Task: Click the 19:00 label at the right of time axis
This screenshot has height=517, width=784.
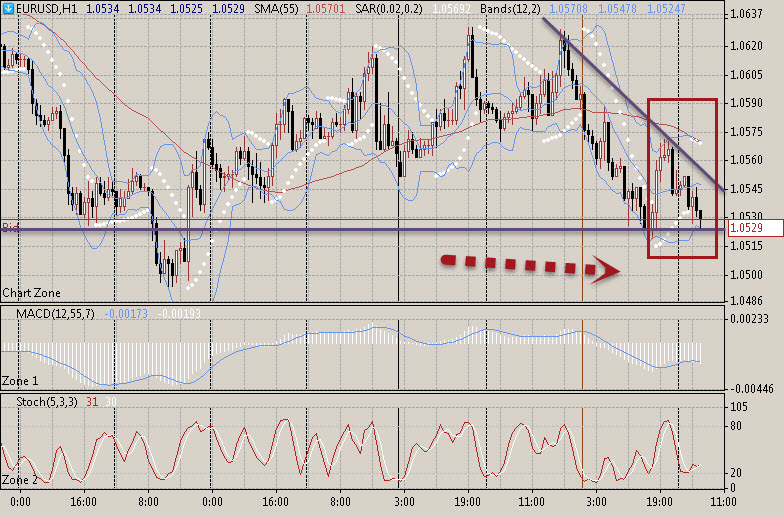Action: click(658, 500)
